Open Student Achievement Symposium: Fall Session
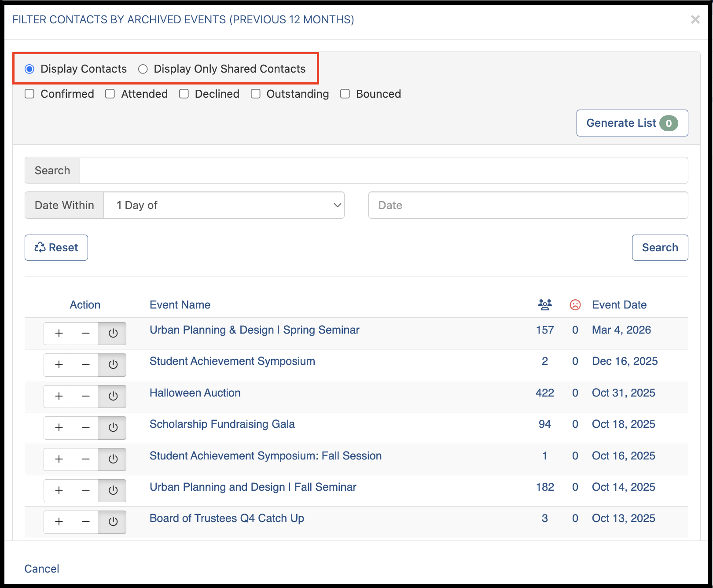The image size is (713, 588). tap(266, 456)
